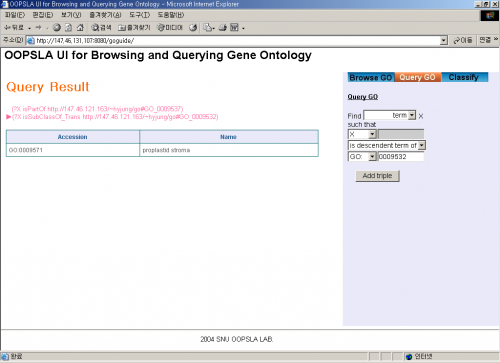Click the X beside the Find field
This screenshot has height=363, width=500.
pos(421,116)
